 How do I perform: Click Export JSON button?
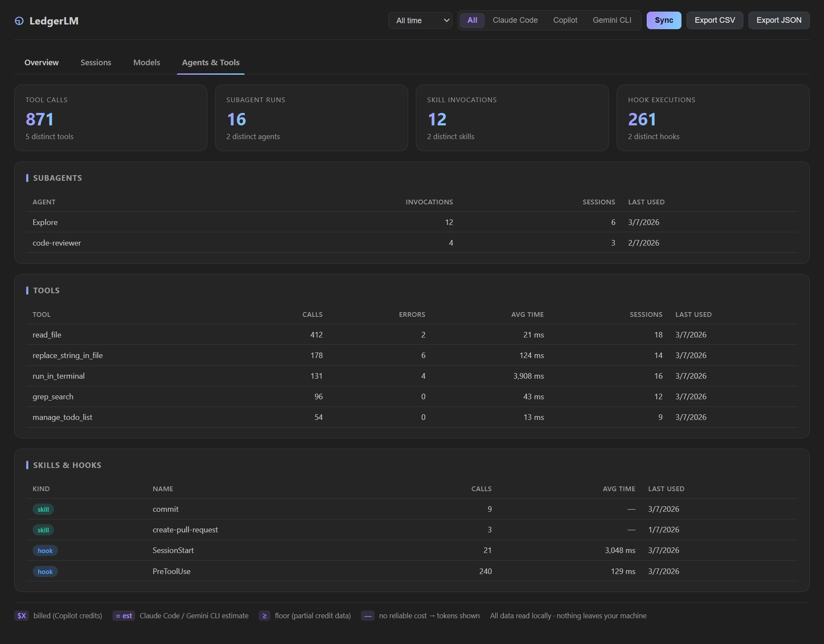click(779, 20)
